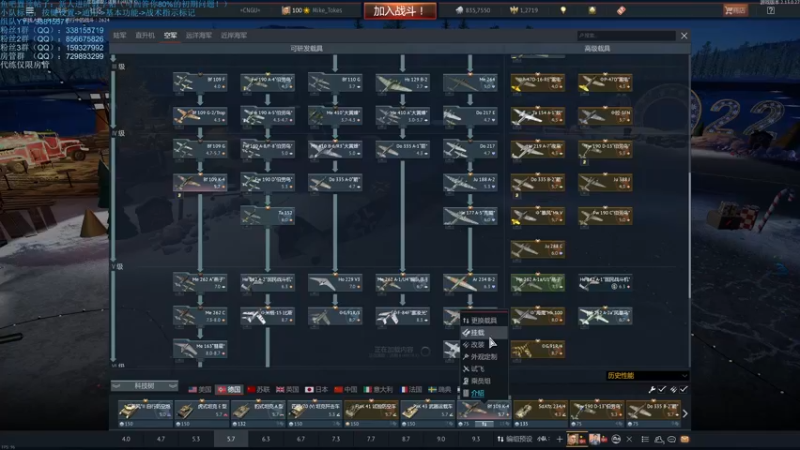The width and height of the screenshot is (800, 450).
Task: Open the 历史性能 game mode dropdown
Action: pos(647,376)
